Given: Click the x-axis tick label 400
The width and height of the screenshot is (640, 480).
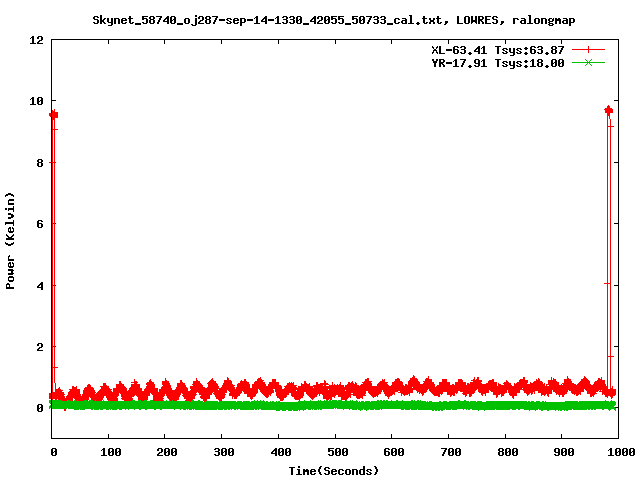Looking at the screenshot, I should (x=281, y=452).
